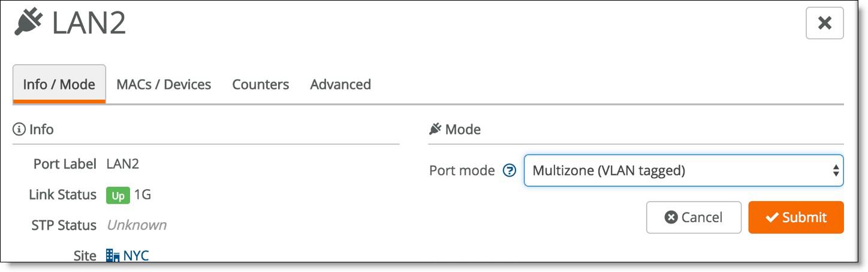Go to the Advanced tab
Viewport: 868px width, 272px height.
pyautogui.click(x=340, y=85)
